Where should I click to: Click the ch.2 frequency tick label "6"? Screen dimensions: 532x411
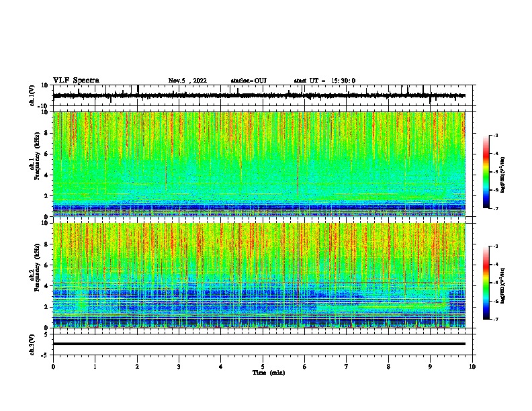(x=46, y=265)
